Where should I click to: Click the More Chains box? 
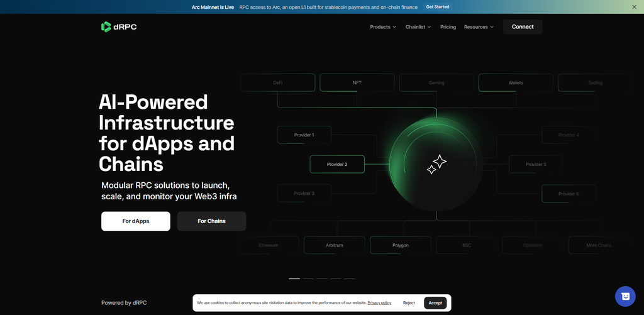(599, 245)
